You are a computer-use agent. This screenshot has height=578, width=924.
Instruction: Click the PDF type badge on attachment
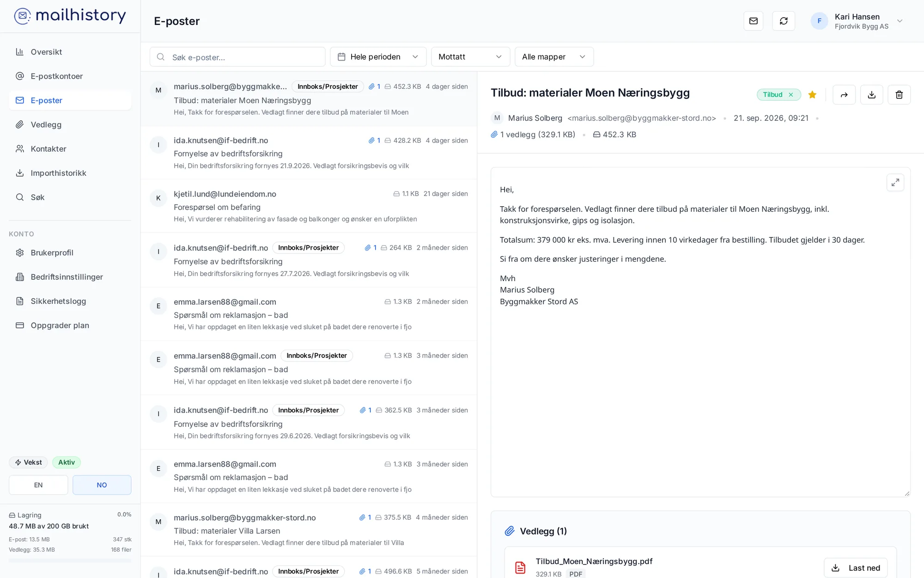(x=576, y=574)
